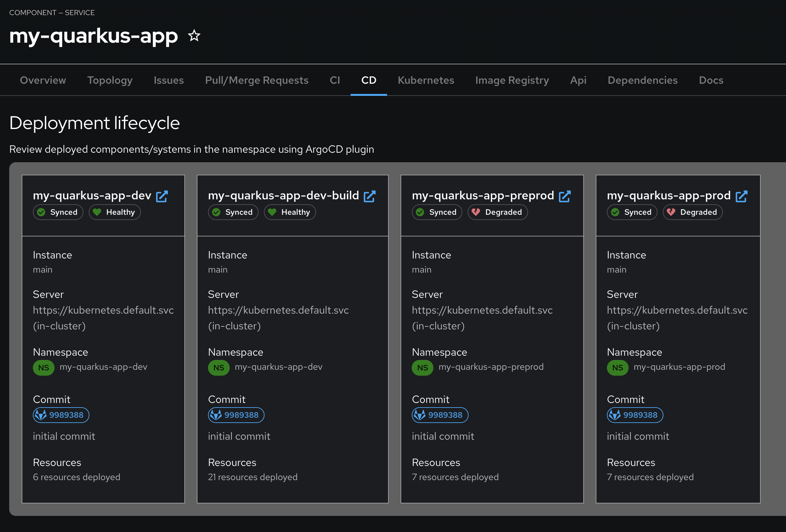Open the Topology tab
Image resolution: width=786 pixels, height=532 pixels.
[x=110, y=80]
